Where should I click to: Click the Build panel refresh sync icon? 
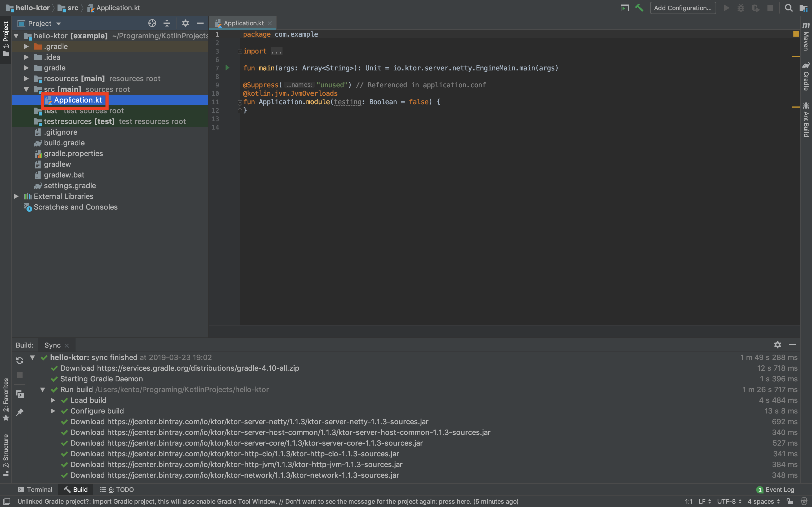click(x=20, y=361)
